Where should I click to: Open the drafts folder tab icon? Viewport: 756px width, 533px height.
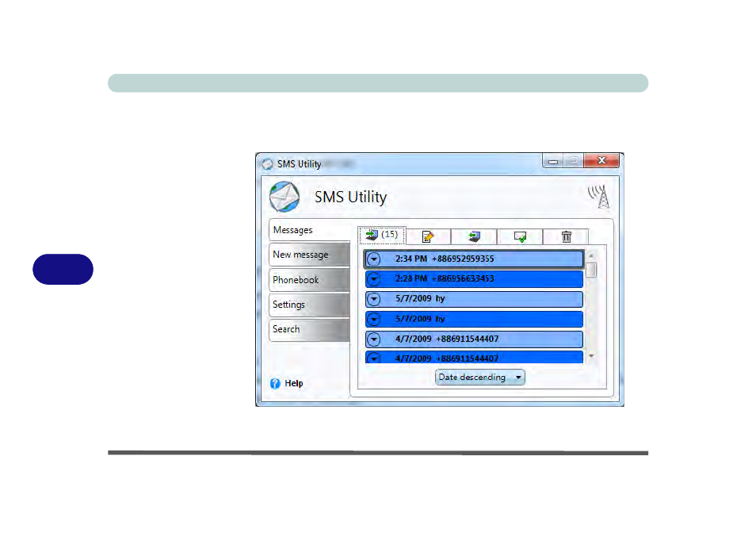(x=428, y=236)
